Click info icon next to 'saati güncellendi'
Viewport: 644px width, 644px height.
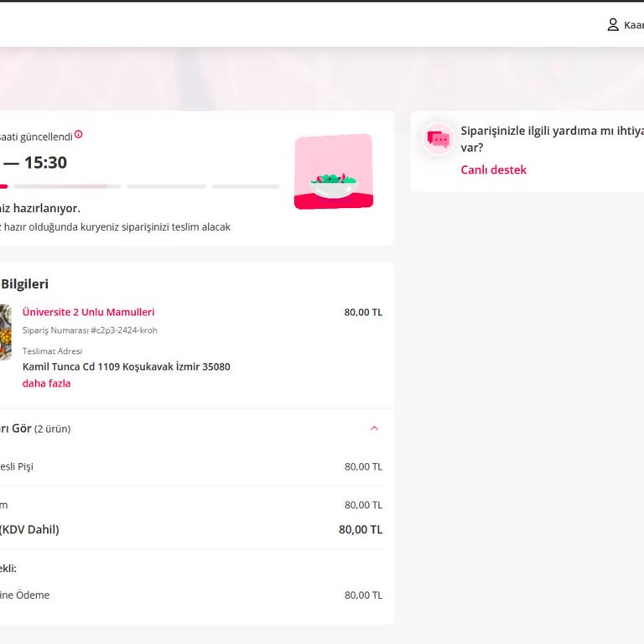[79, 134]
